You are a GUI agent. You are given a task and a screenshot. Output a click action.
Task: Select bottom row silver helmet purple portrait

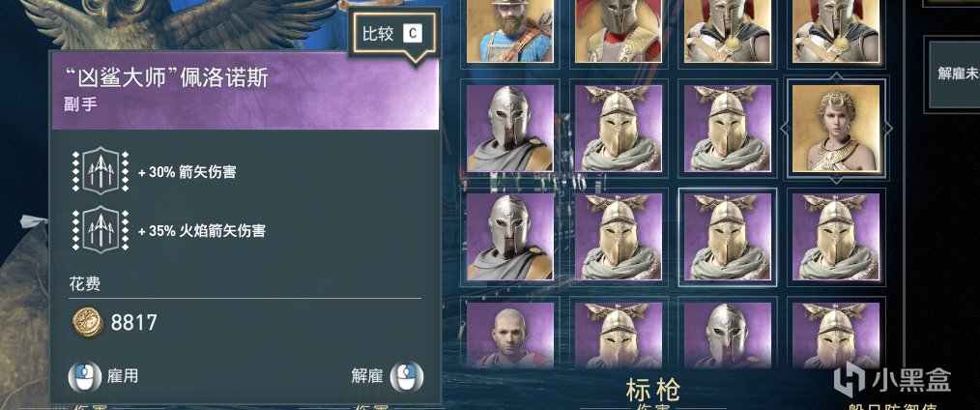[x=728, y=335]
